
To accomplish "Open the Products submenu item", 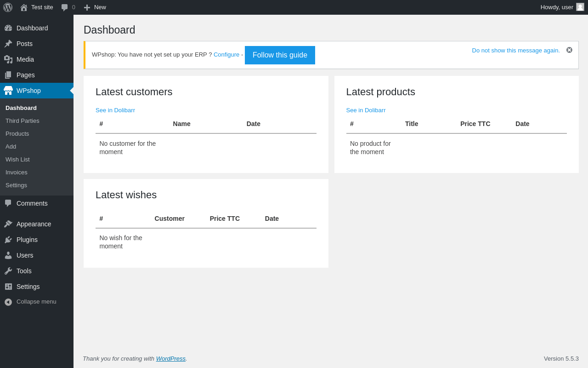I will [17, 134].
